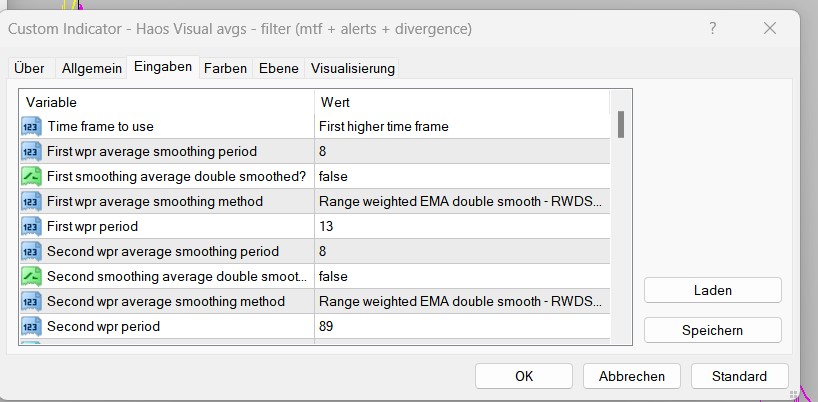Click the Speichern button
This screenshot has width=818, height=402.
[x=712, y=330]
